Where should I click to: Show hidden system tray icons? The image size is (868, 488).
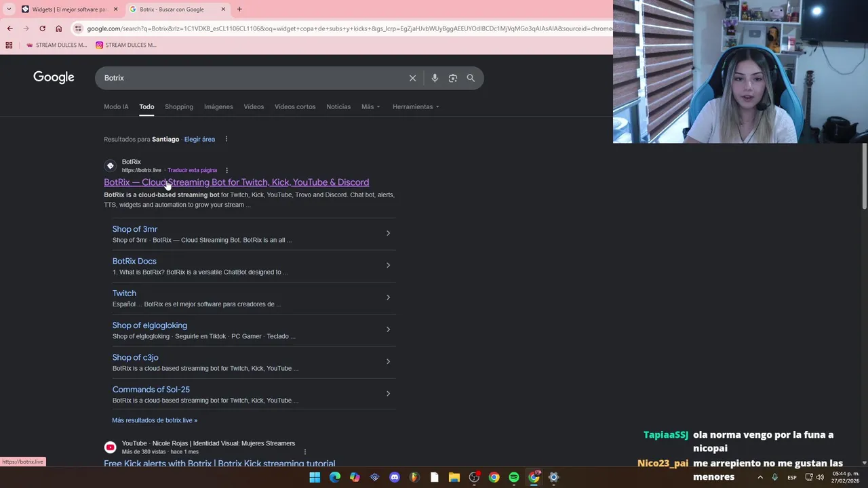point(760,477)
